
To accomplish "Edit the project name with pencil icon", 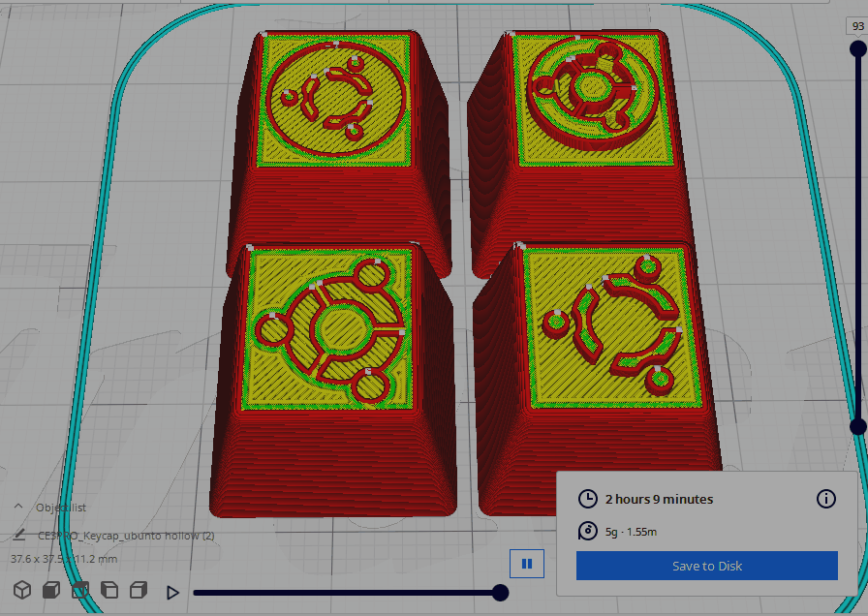I will point(18,534).
